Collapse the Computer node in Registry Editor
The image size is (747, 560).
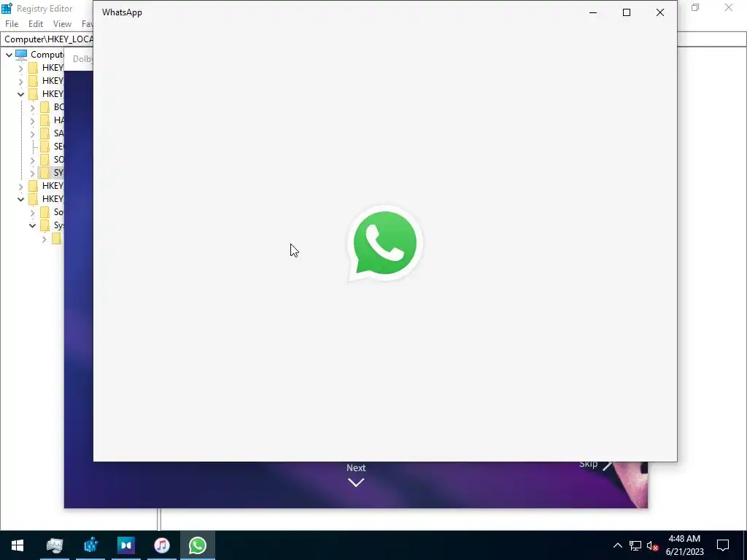tap(9, 55)
